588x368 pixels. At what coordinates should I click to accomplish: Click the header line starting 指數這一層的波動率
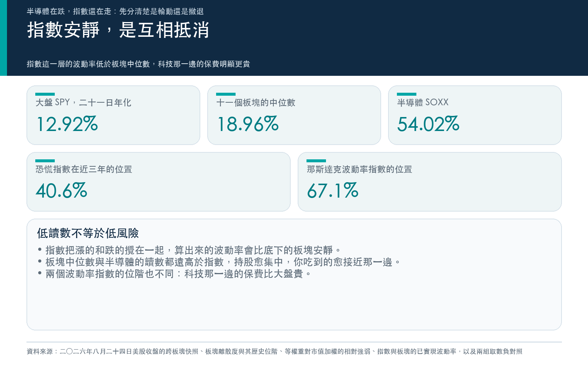[x=138, y=64]
